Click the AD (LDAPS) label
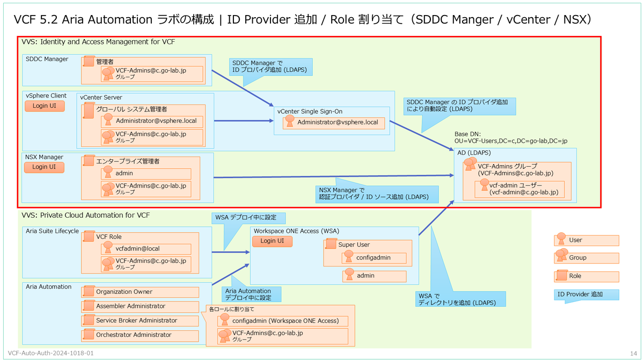The width and height of the screenshot is (644, 362). click(475, 153)
